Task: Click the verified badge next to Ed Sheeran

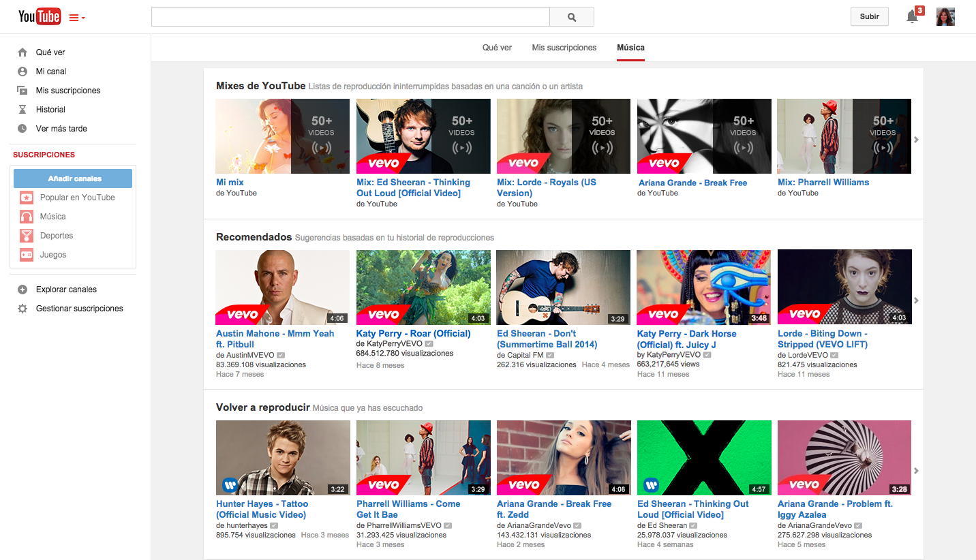Action: click(x=694, y=526)
